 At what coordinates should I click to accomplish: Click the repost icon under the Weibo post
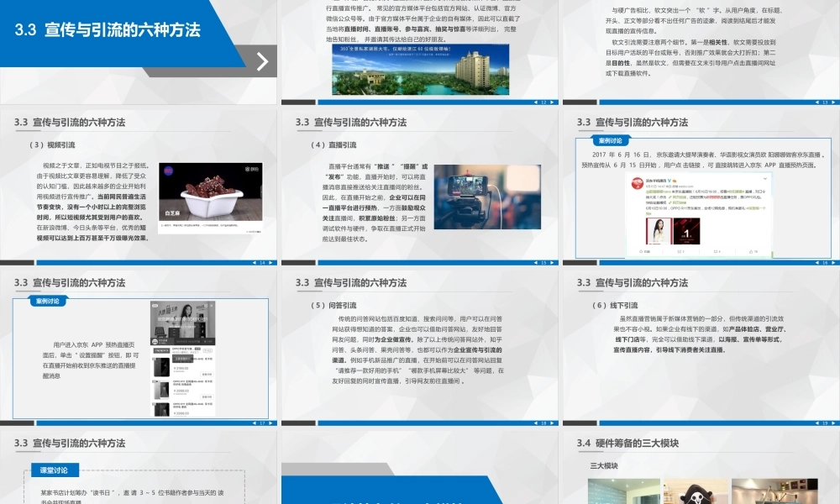(678, 250)
